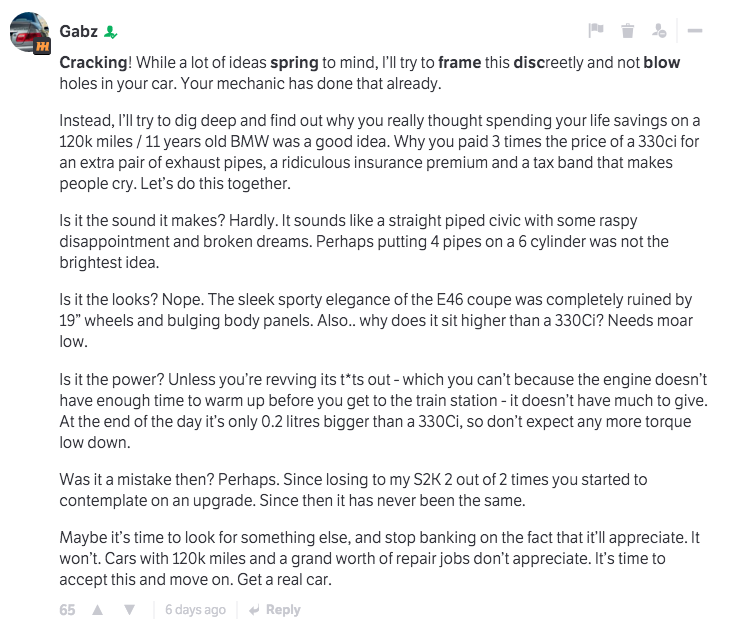Flag this comment by Gabz

[596, 31]
